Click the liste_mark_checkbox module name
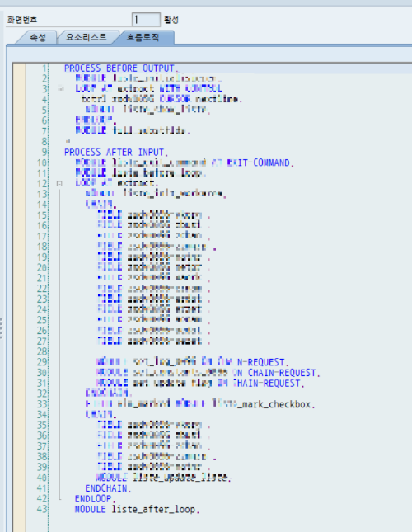This screenshot has width=412, height=532. click(x=263, y=404)
